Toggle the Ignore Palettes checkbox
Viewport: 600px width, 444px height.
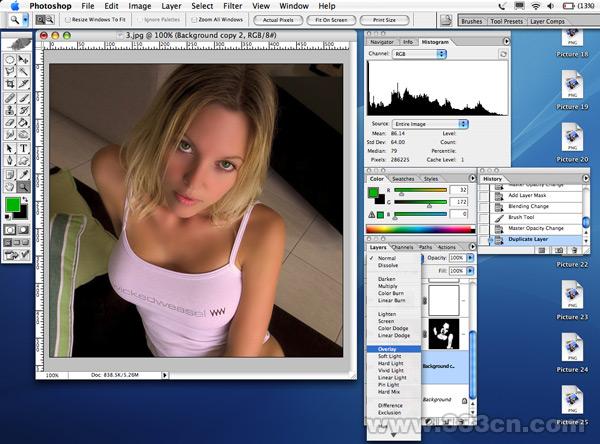137,20
